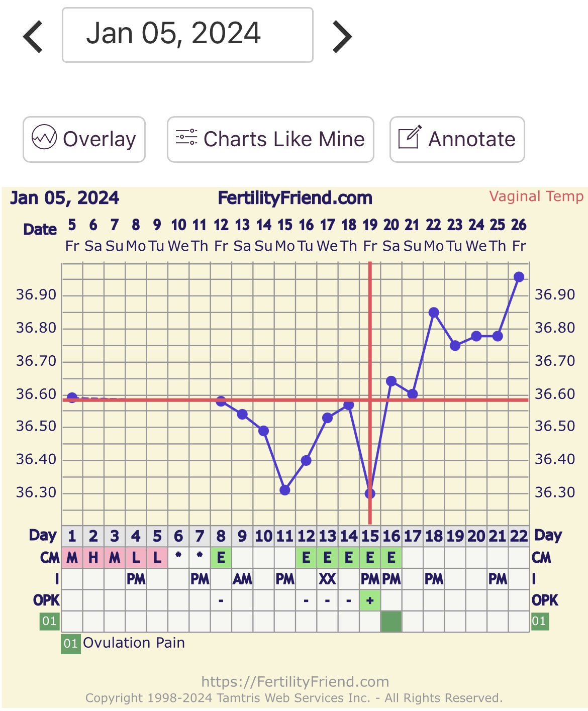Click the positive OPK marker on day 15
This screenshot has height=711, width=588.
(x=370, y=600)
